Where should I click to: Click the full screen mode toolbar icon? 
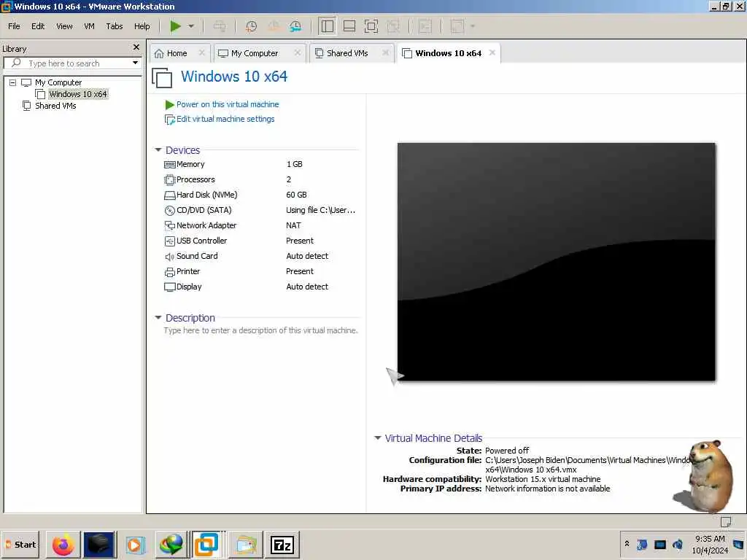pyautogui.click(x=371, y=26)
